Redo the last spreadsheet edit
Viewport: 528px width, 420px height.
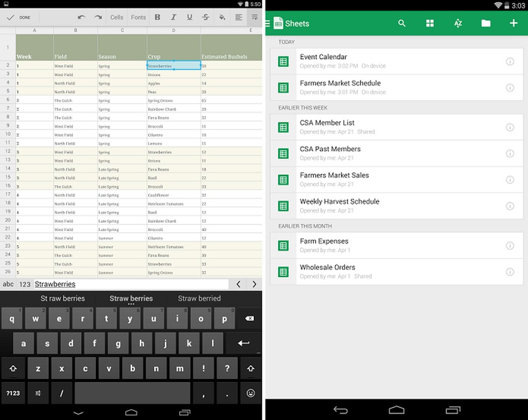pos(99,17)
